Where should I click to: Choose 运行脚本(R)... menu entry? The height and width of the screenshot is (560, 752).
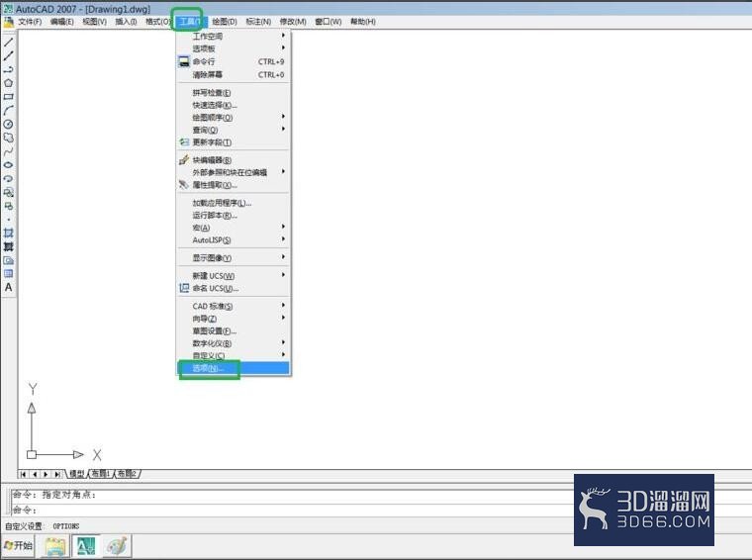(234, 216)
